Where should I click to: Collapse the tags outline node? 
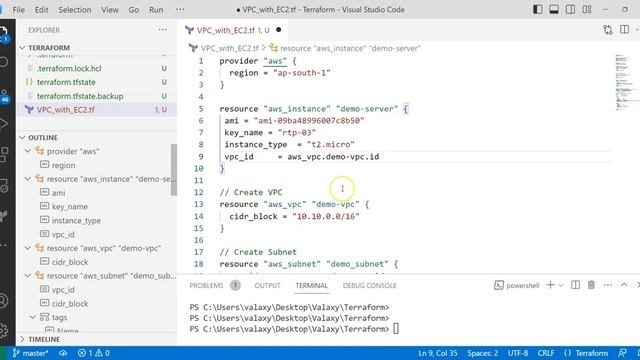(x=33, y=317)
